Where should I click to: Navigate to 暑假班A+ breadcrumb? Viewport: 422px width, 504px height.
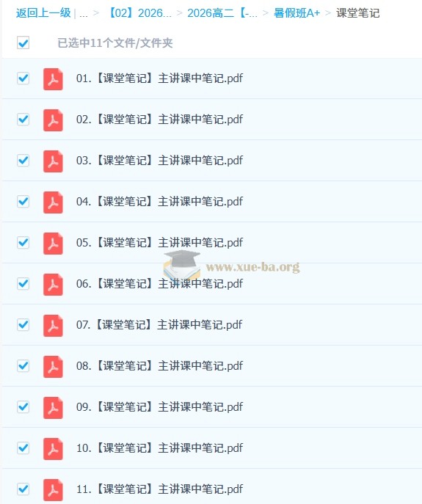click(297, 13)
